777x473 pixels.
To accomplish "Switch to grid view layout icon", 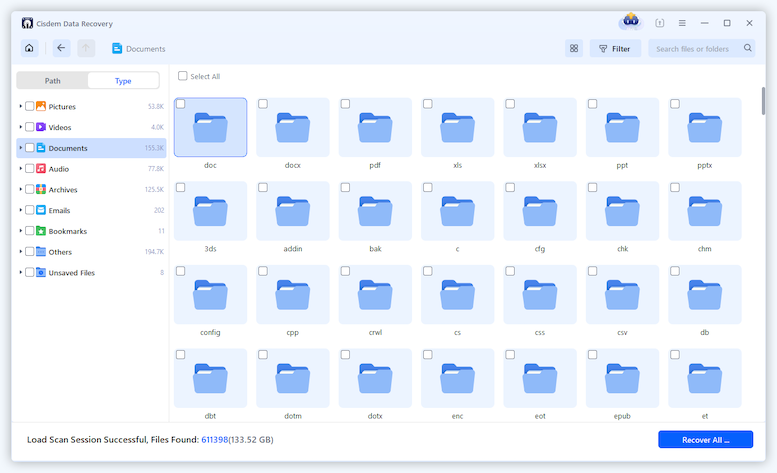I will [x=573, y=48].
